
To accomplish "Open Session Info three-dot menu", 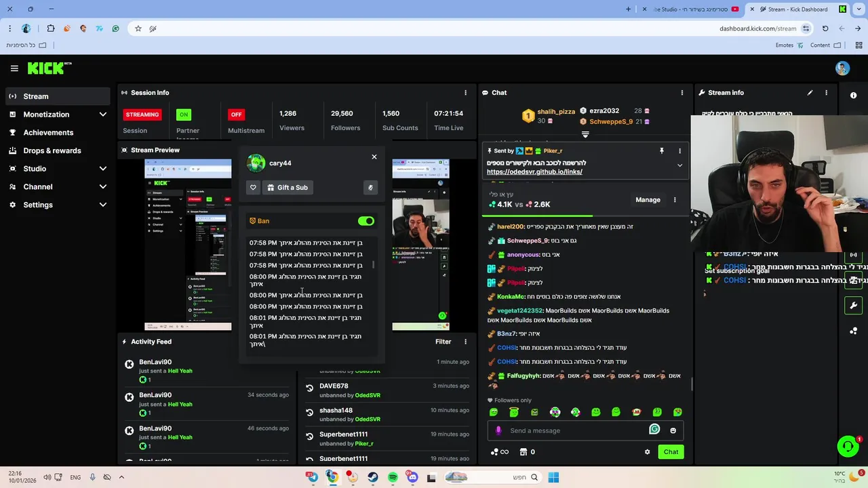I will (465, 93).
